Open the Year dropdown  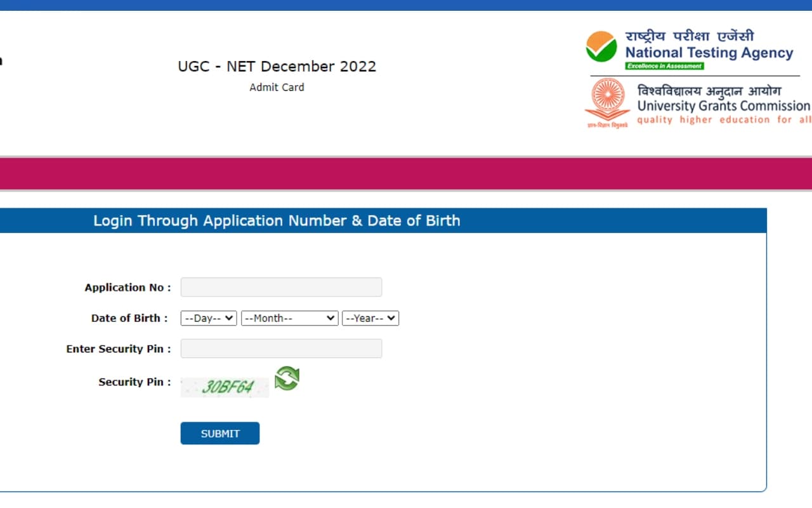pyautogui.click(x=370, y=318)
